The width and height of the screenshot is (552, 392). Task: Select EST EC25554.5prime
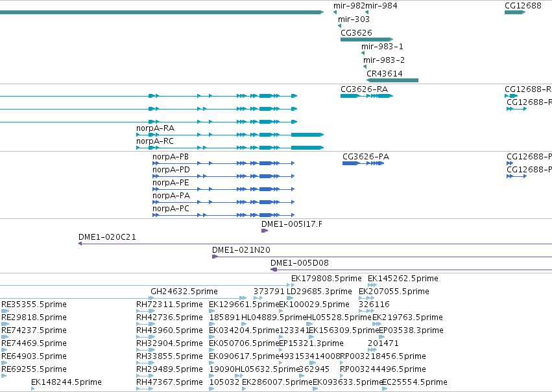pyautogui.click(x=414, y=383)
